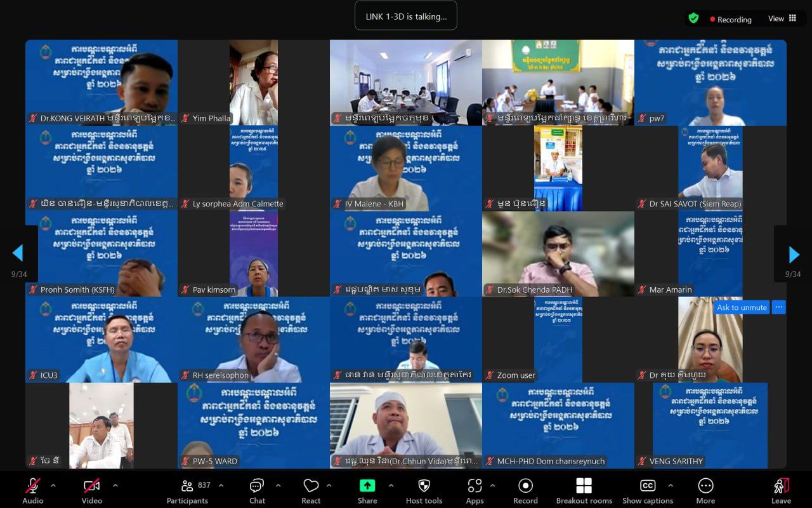Open the Apps icon

click(x=475, y=486)
